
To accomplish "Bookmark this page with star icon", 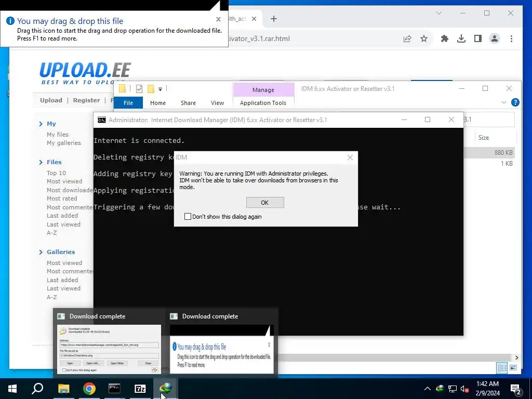I will point(424,38).
